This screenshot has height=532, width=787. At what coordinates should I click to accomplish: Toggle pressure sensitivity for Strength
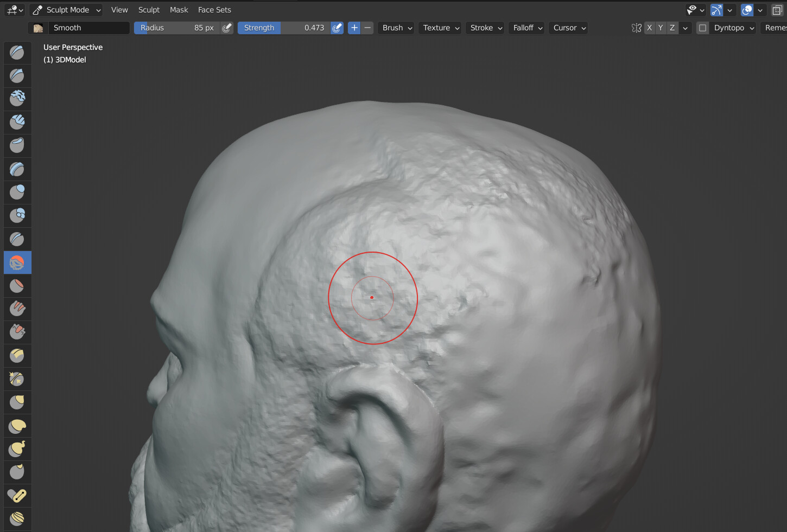click(337, 28)
